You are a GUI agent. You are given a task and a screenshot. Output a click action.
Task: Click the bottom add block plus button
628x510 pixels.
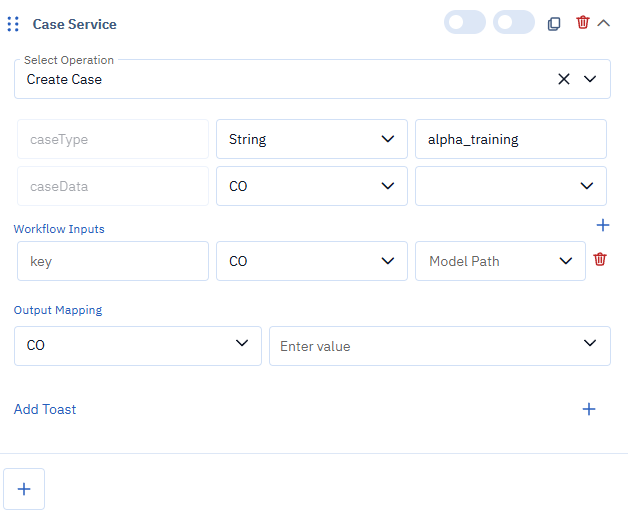click(x=25, y=489)
